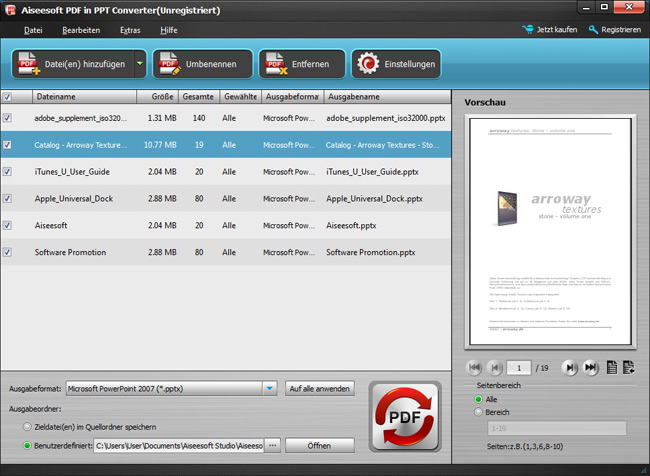The width and height of the screenshot is (650, 476).
Task: Click the multi-page view icon beside it
Action: pyautogui.click(x=628, y=367)
